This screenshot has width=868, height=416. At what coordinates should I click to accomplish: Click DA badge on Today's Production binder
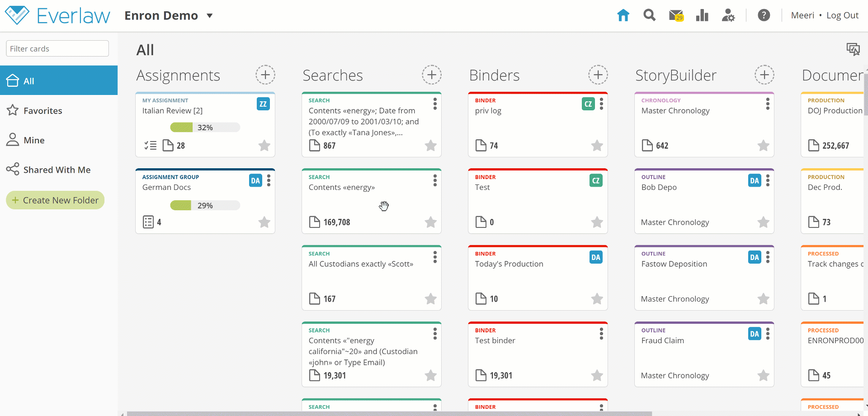click(596, 257)
